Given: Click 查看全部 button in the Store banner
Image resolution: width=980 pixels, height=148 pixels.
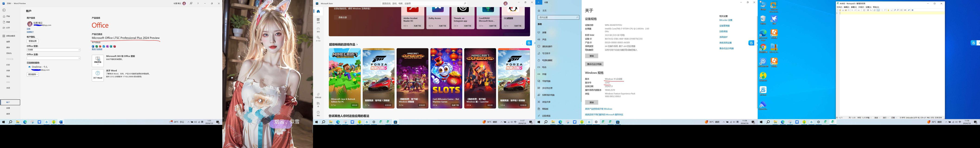Looking at the screenshot, I should tap(342, 17).
